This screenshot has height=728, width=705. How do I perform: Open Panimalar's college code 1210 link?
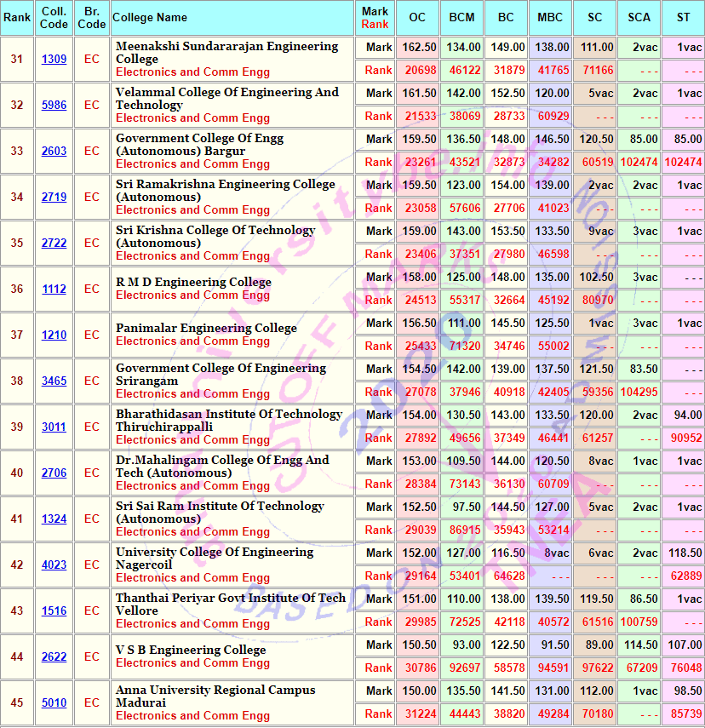tap(54, 335)
